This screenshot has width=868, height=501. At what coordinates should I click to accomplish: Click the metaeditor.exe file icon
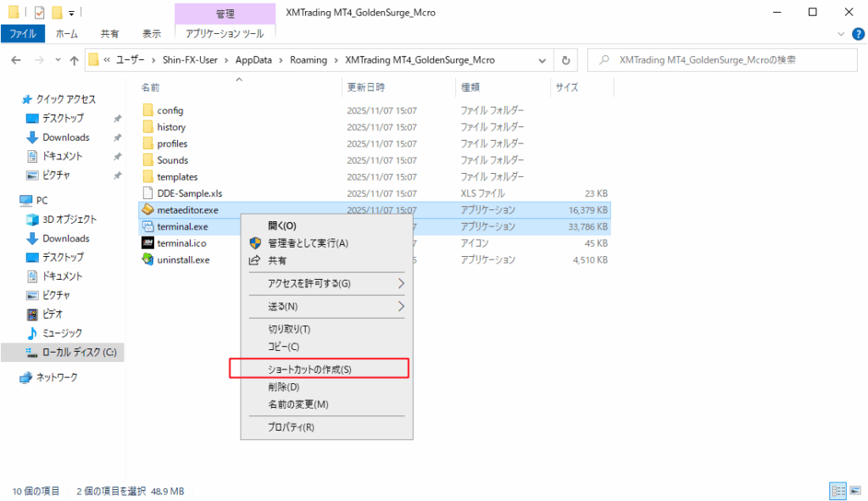tap(147, 209)
